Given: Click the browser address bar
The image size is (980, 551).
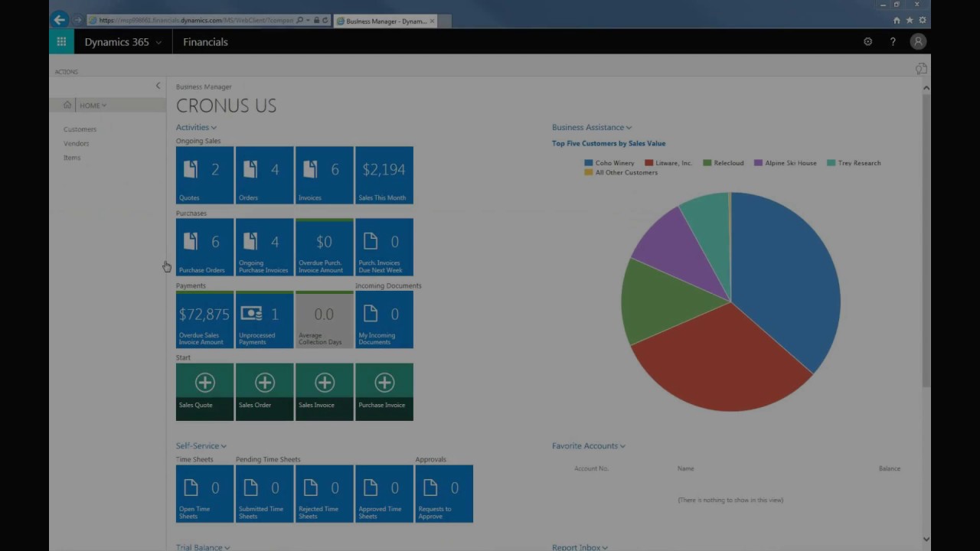Looking at the screenshot, I should [195, 21].
